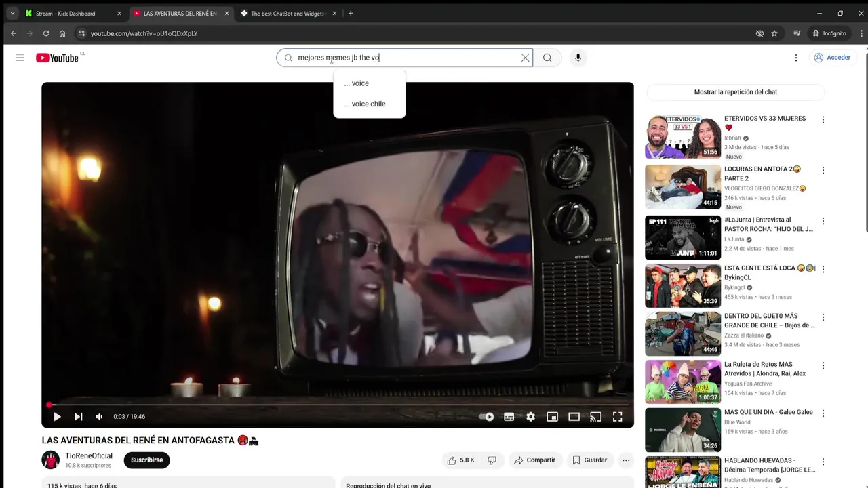Screen dimensions: 868x488
Task: View site information icon in address bar
Action: tap(81, 33)
